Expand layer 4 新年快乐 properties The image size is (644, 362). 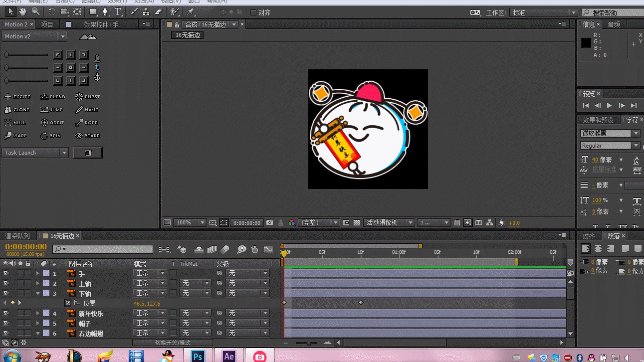point(37,313)
